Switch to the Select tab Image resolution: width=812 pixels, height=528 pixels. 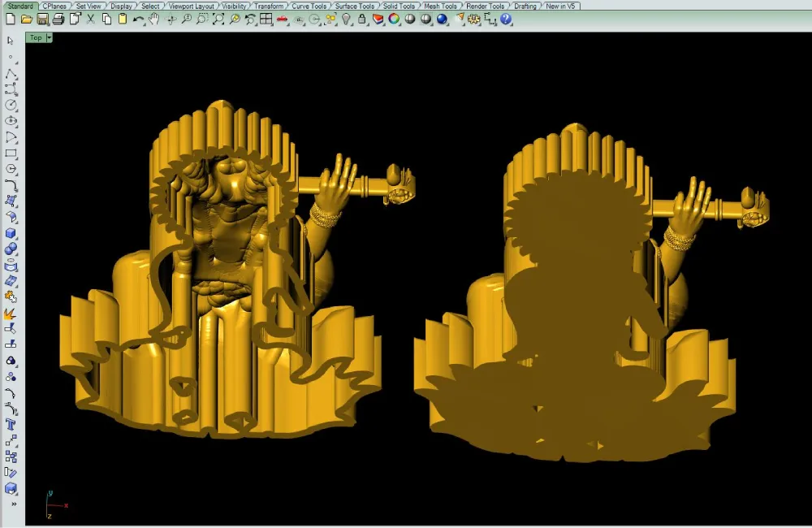tap(150, 6)
